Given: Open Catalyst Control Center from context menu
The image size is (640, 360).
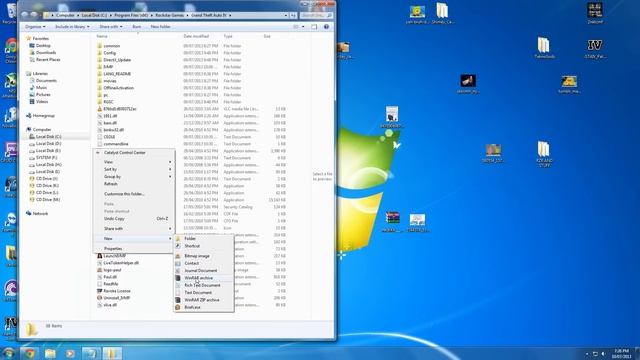Looking at the screenshot, I should tap(134, 153).
